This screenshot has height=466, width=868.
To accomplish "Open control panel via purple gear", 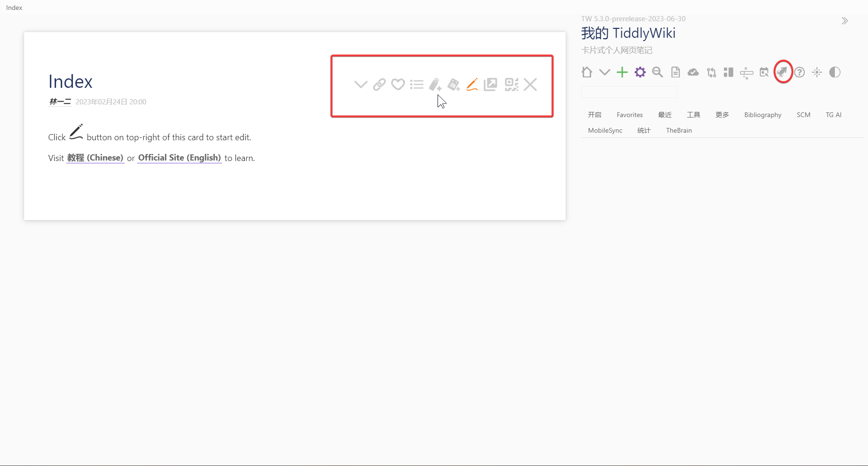I will pyautogui.click(x=640, y=72).
